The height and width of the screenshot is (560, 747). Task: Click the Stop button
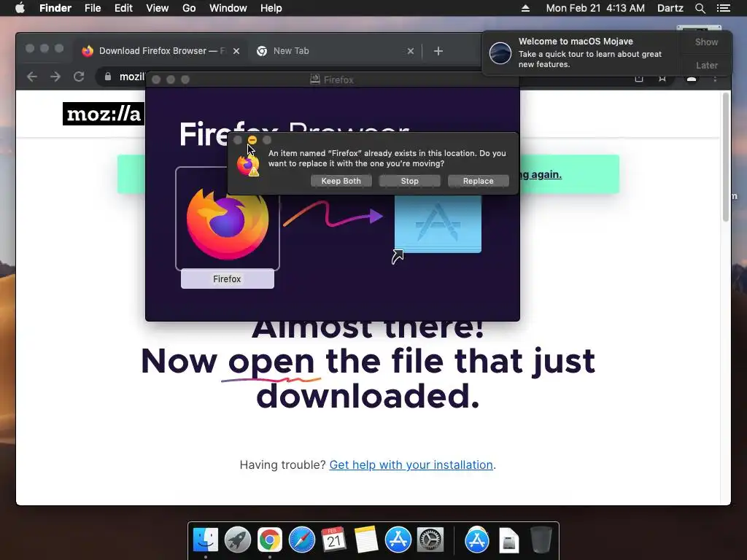pos(410,181)
